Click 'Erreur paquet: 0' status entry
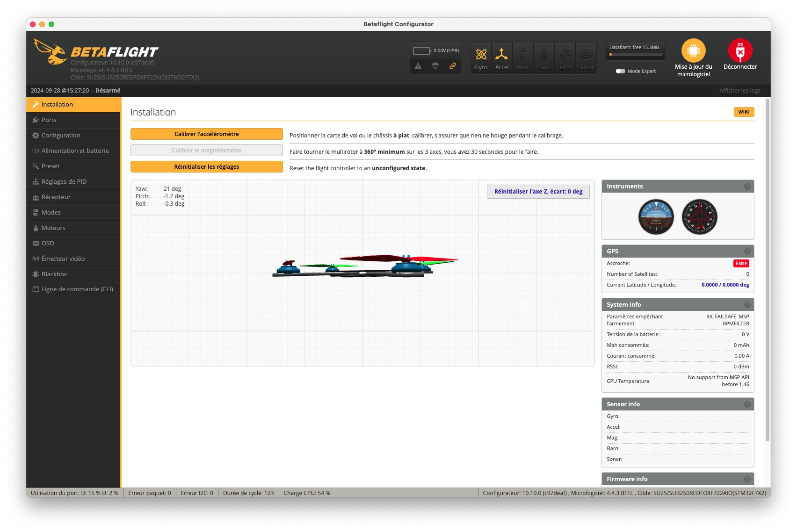The width and height of the screenshot is (797, 532). point(150,493)
